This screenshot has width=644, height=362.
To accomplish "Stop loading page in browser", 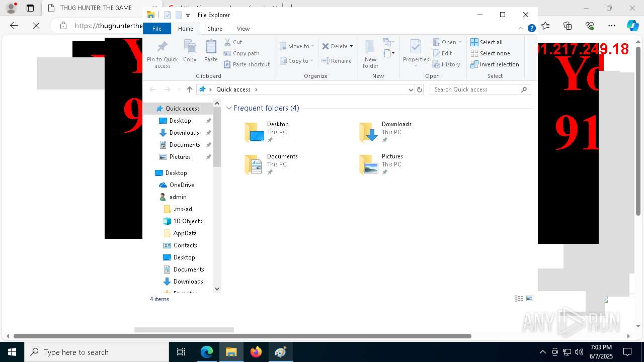I will (x=36, y=26).
